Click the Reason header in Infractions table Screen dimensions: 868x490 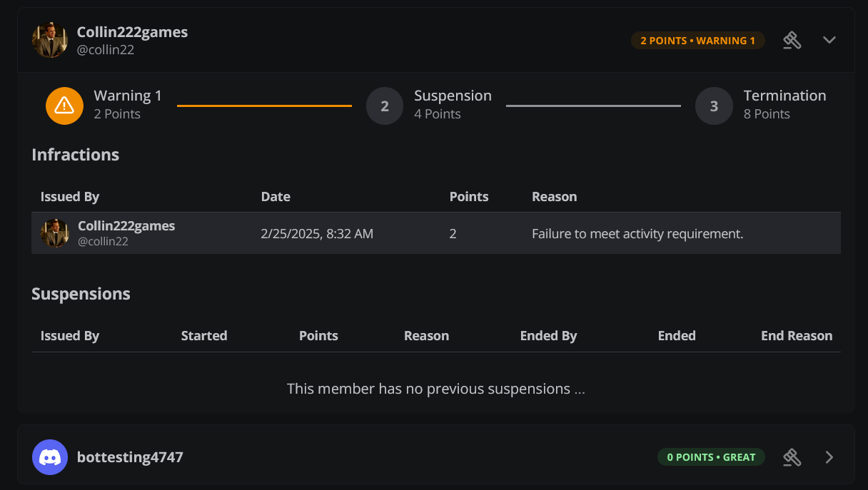554,197
